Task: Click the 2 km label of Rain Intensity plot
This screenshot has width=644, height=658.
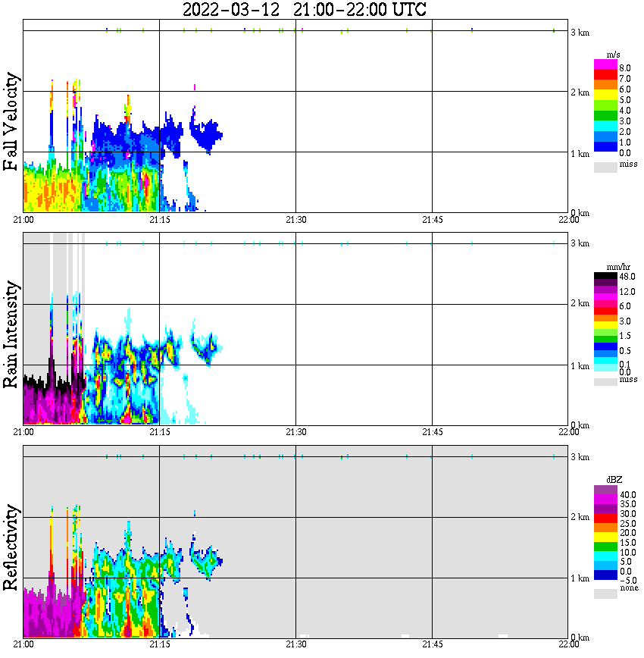Action: tap(580, 303)
